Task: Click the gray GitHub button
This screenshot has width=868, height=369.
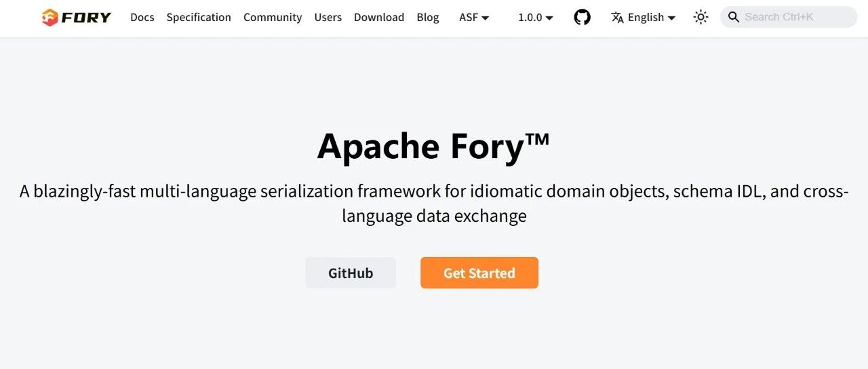Action: pos(351,273)
